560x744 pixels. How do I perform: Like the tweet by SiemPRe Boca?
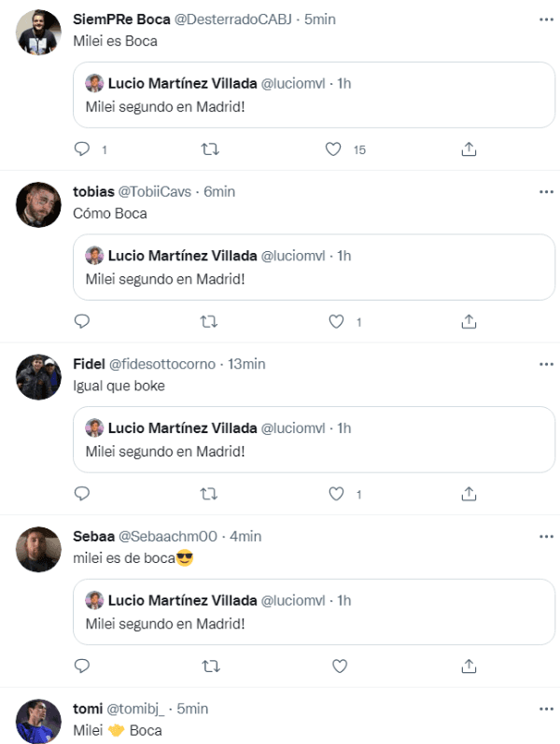(333, 148)
